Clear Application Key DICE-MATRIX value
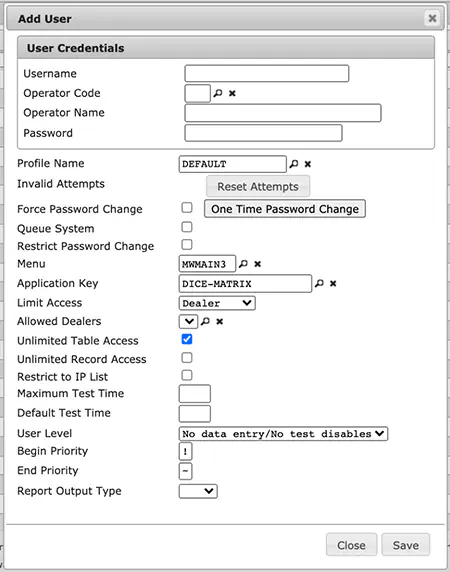450x572 pixels. (x=333, y=283)
